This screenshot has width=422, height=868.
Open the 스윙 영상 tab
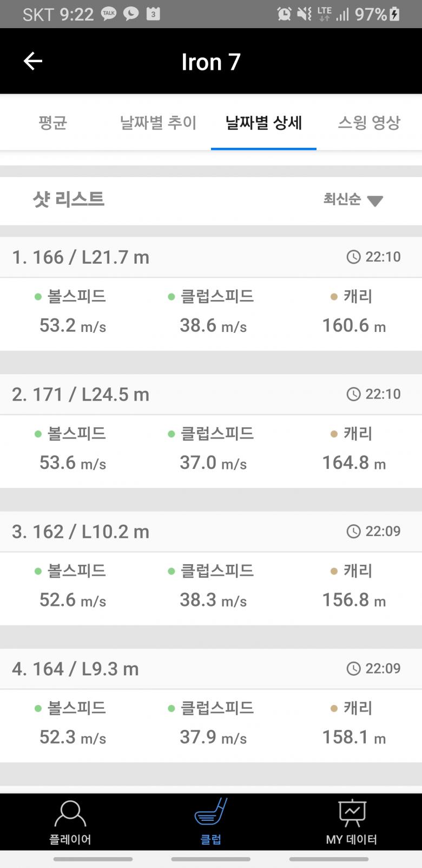[x=369, y=122]
